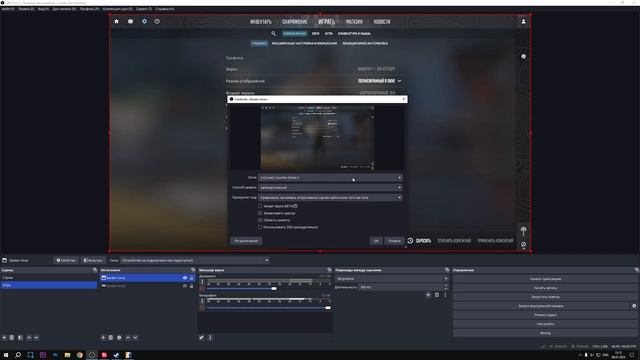Open Вид menu
This screenshot has height=360, width=640.
[43, 9]
